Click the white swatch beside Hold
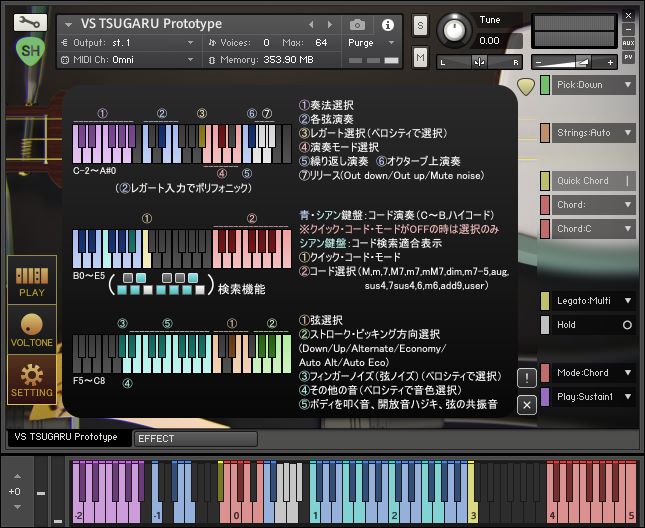Screen dimensions: 645x528 click(545, 325)
